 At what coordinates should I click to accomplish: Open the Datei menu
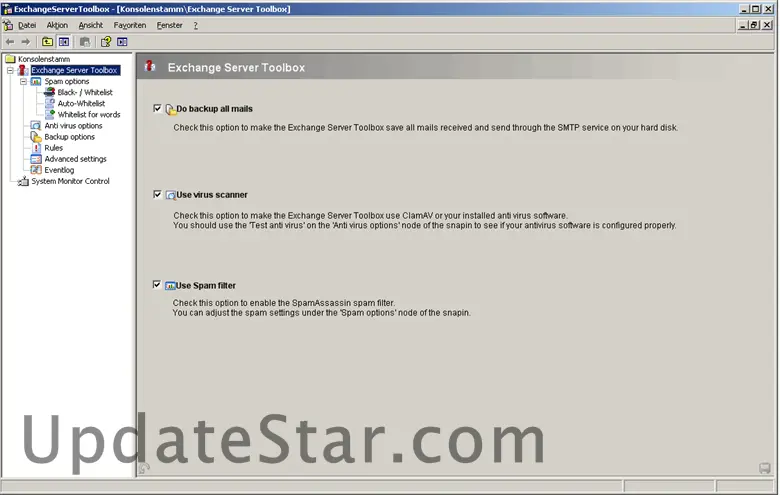tap(27, 25)
